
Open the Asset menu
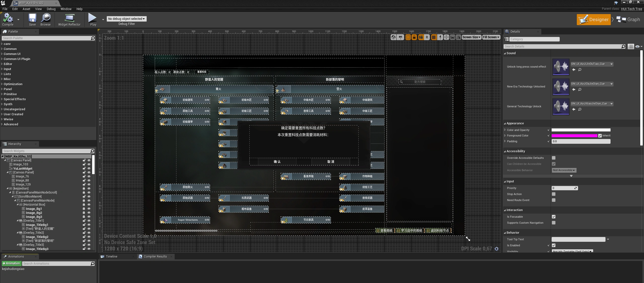pos(26,9)
